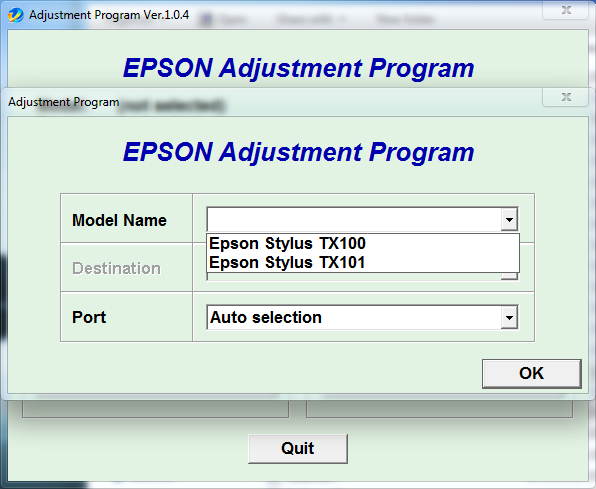Select Epson Stylus TX100 from model list
This screenshot has width=596, height=489.
[363, 243]
